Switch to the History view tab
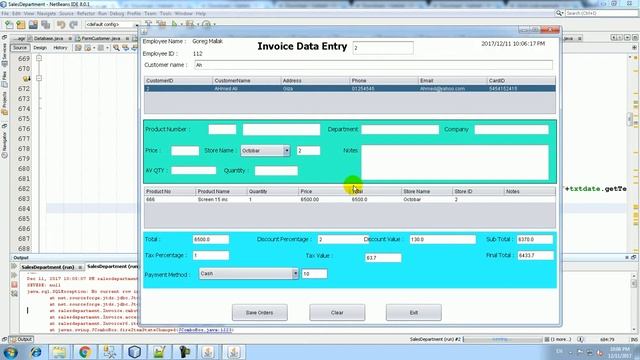The width and height of the screenshot is (640, 360). pos(60,48)
